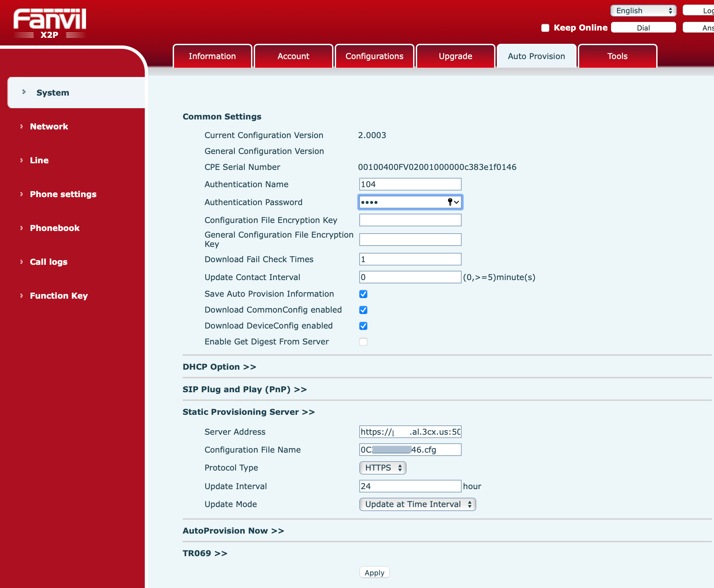Click the Update Contact Interval field

click(410, 277)
